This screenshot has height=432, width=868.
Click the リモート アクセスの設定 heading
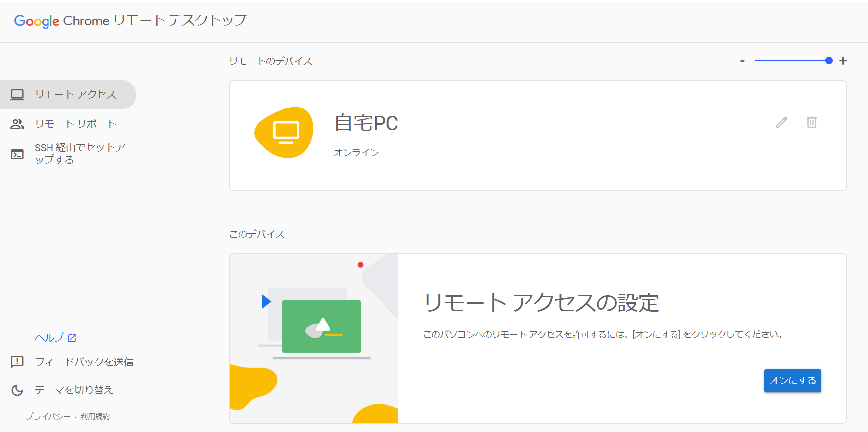(541, 303)
